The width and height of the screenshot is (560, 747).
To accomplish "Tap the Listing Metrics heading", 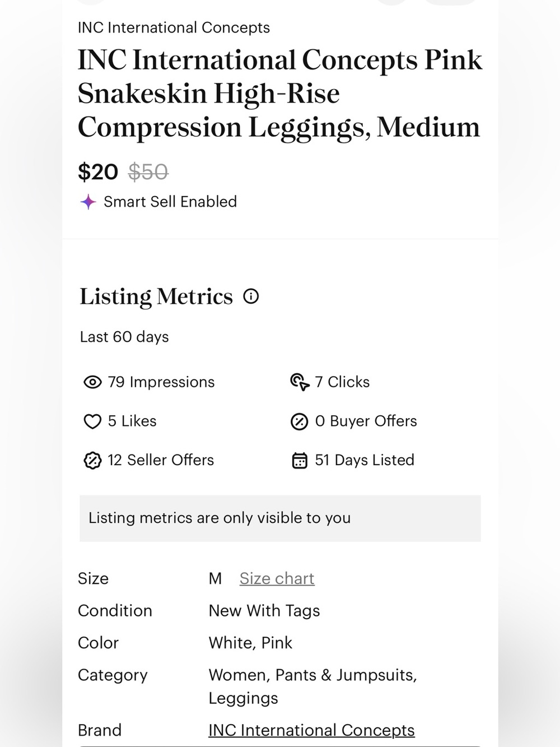I will coord(156,296).
